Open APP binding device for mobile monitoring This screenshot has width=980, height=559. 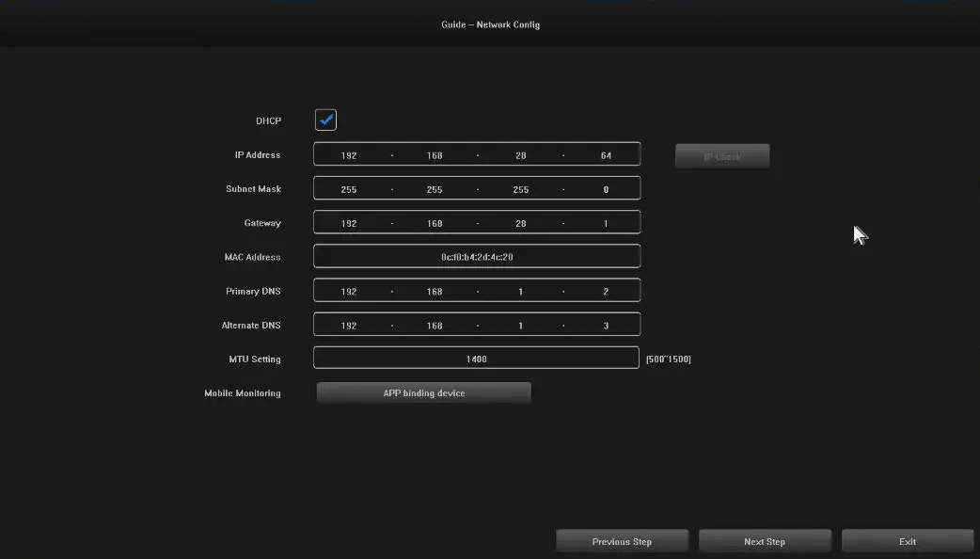pyautogui.click(x=424, y=392)
